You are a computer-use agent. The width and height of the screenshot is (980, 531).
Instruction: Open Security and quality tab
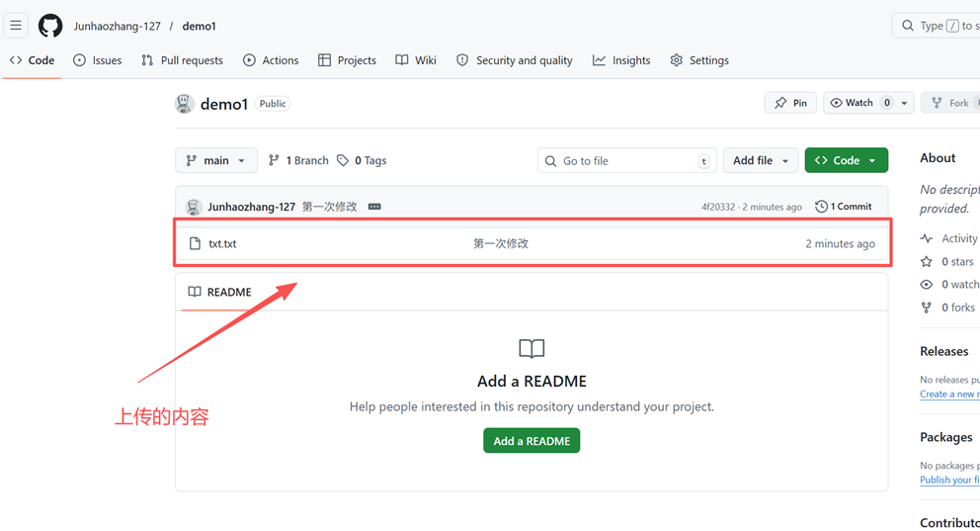coord(515,60)
